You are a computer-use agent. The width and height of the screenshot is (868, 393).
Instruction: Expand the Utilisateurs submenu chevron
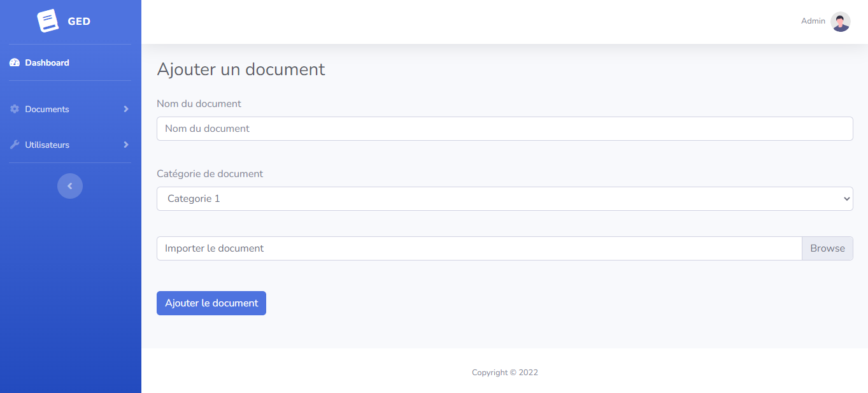tap(126, 145)
